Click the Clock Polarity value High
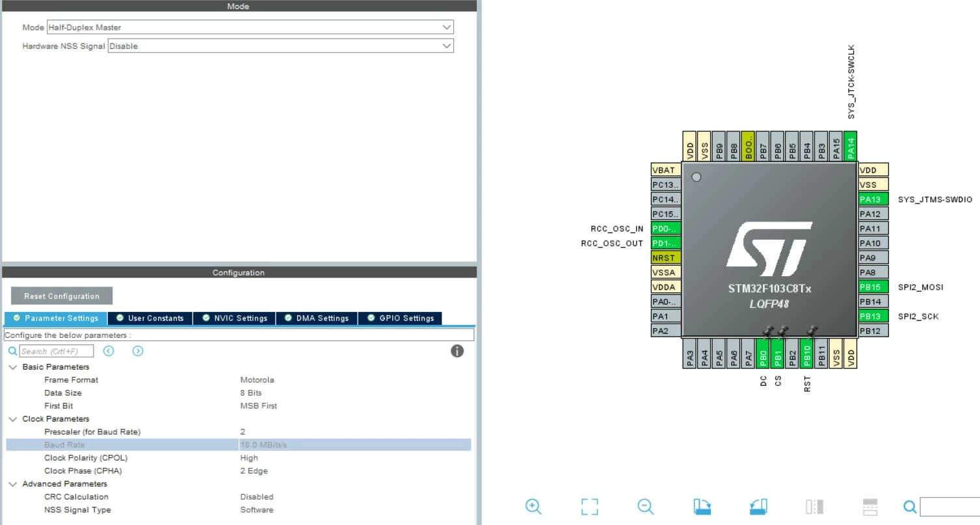The height and width of the screenshot is (525, 980). pyautogui.click(x=249, y=458)
